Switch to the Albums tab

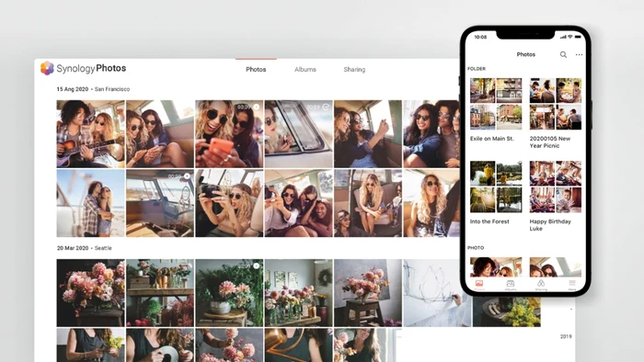click(x=305, y=69)
